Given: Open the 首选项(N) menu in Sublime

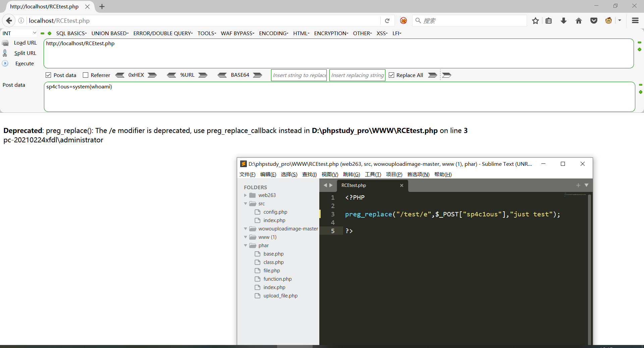Looking at the screenshot, I should tap(418, 174).
